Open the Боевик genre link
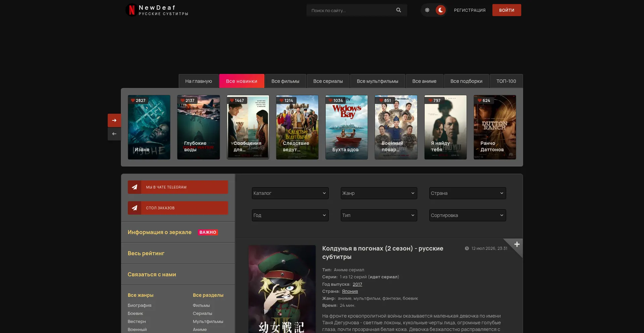Screen dimensions: 644x333 pos(136,313)
